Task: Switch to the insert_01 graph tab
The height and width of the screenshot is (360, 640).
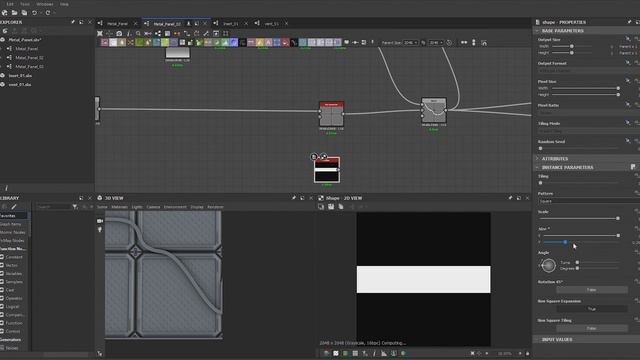Action: pos(230,24)
